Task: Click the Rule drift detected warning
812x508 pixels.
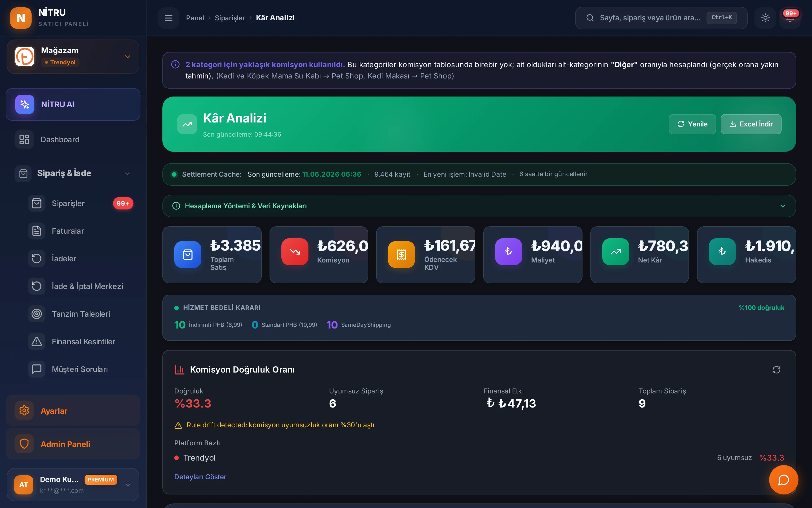Action: pyautogui.click(x=274, y=425)
